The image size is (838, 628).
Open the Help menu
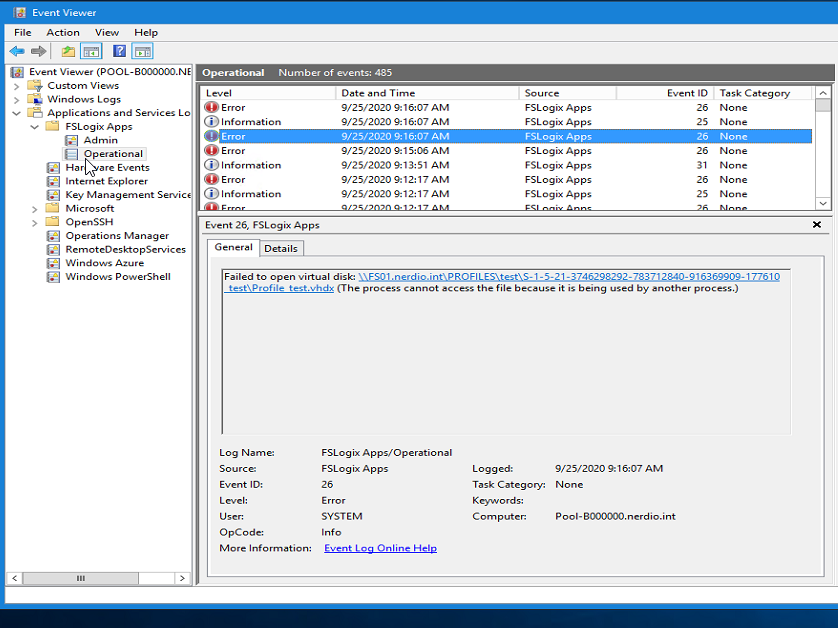pyautogui.click(x=146, y=33)
